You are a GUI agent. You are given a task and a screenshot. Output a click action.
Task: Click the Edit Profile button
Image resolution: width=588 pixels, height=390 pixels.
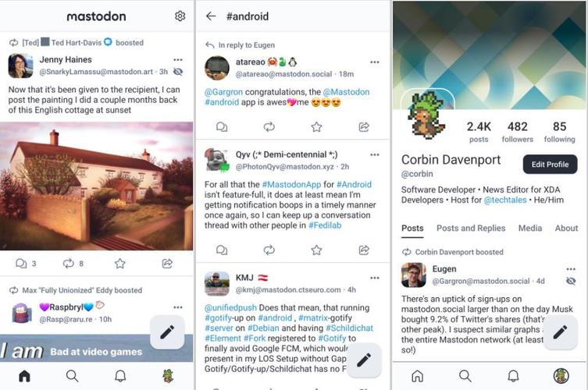(550, 164)
